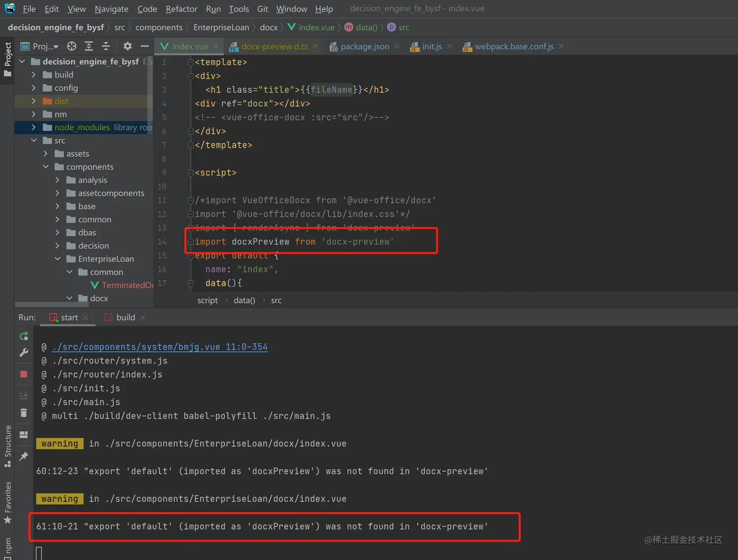Hide the Project panel with minus icon
The width and height of the screenshot is (738, 560).
tap(144, 46)
